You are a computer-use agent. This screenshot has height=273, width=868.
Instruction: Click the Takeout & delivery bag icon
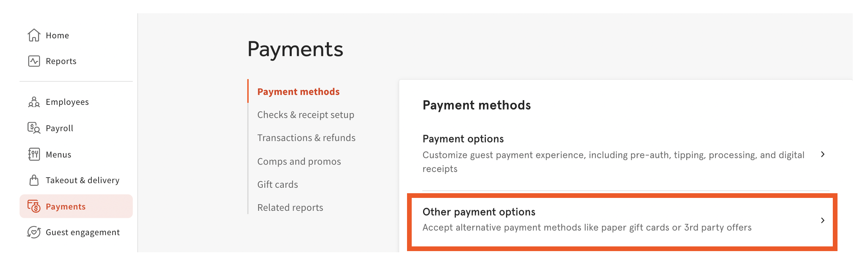[34, 180]
